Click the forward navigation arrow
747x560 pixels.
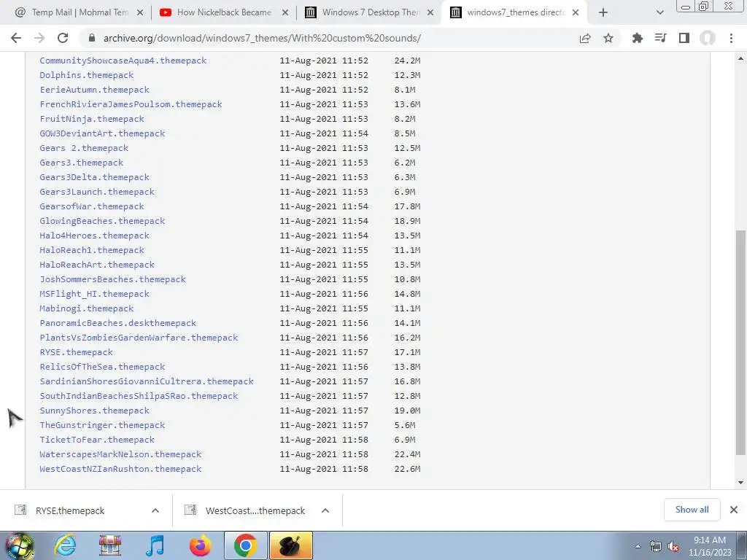coord(39,38)
